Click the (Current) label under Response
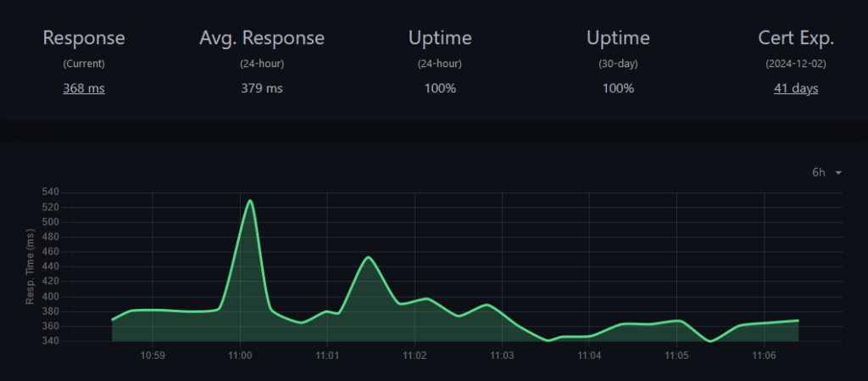 point(84,64)
